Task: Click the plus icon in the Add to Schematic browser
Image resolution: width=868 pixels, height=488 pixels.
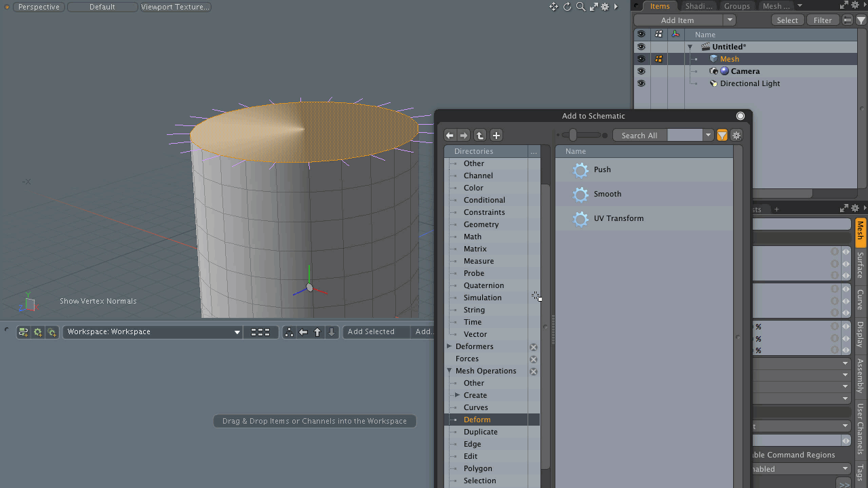Action: click(496, 136)
